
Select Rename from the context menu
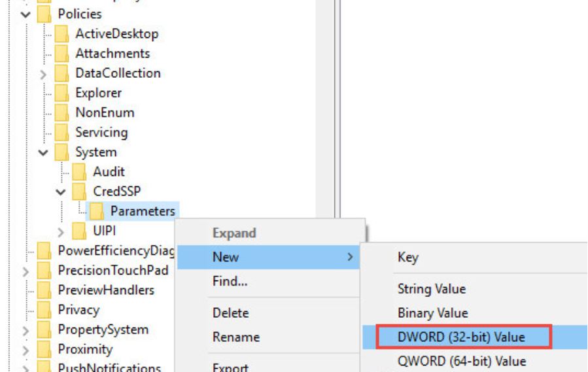click(x=235, y=337)
